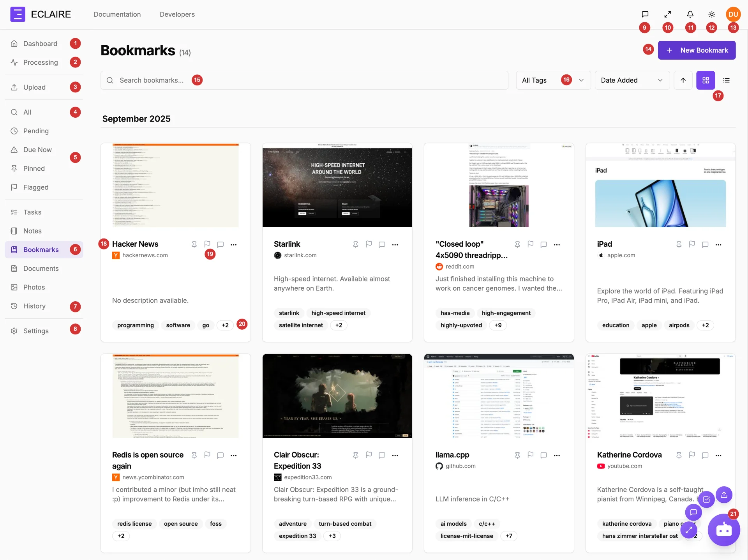The height and width of the screenshot is (560, 748).
Task: Click the Search bookmarks input field
Action: pos(304,80)
